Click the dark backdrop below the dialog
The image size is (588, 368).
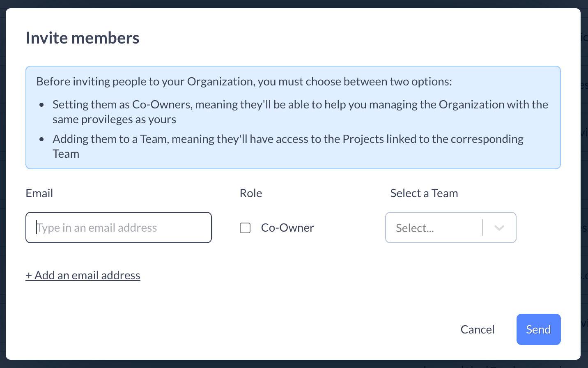point(287,364)
